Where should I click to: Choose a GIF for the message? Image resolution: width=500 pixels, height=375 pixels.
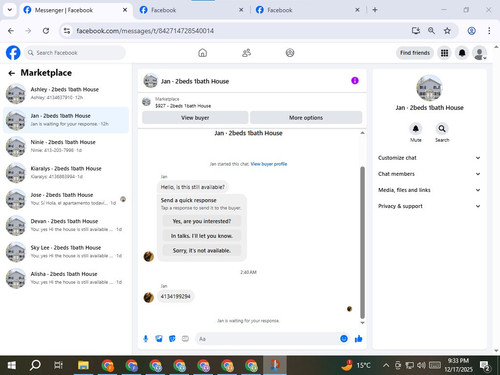click(x=185, y=339)
